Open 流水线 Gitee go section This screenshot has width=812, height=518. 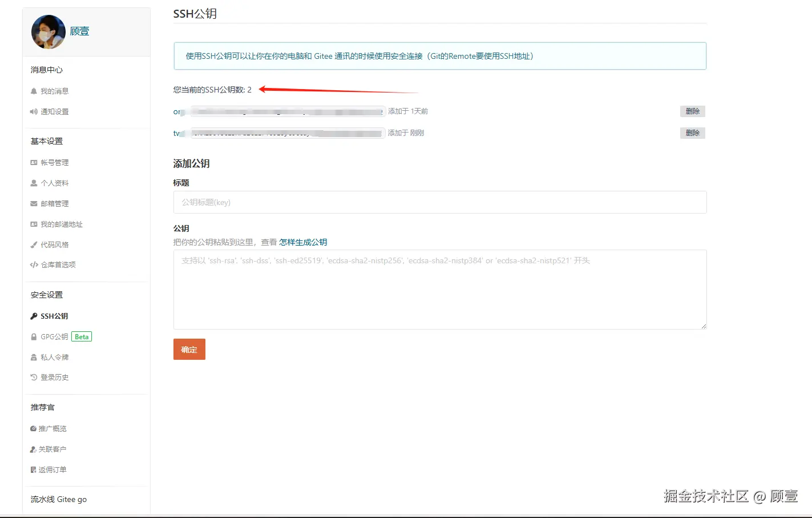(x=59, y=500)
